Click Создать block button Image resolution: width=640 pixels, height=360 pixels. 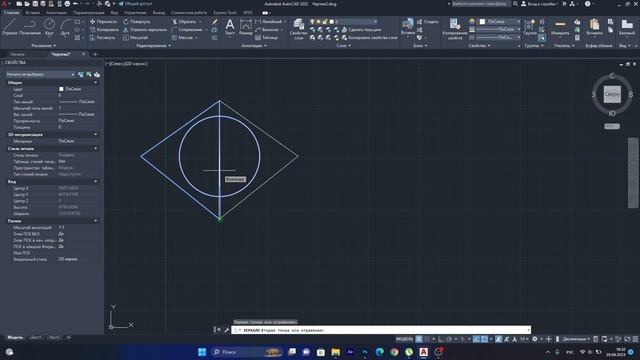pyautogui.click(x=428, y=22)
